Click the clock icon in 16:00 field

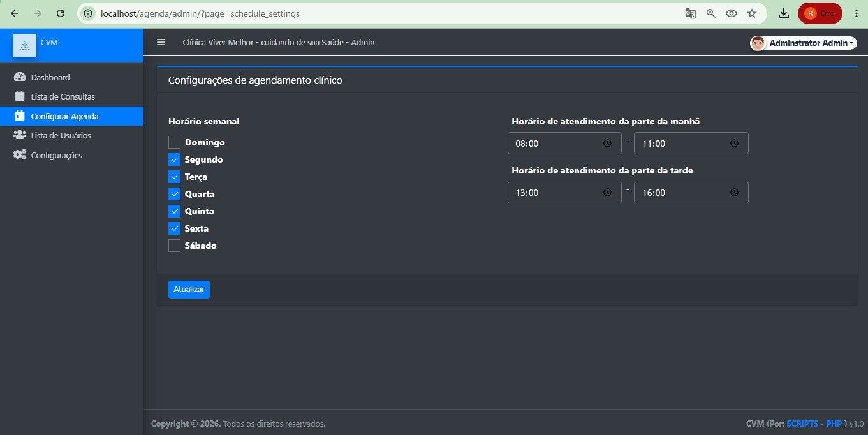coord(734,192)
